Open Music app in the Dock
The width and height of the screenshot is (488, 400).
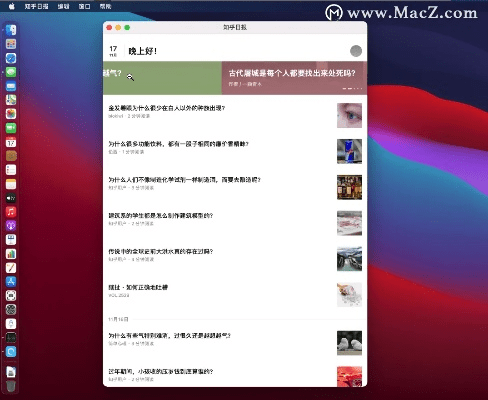(11, 212)
